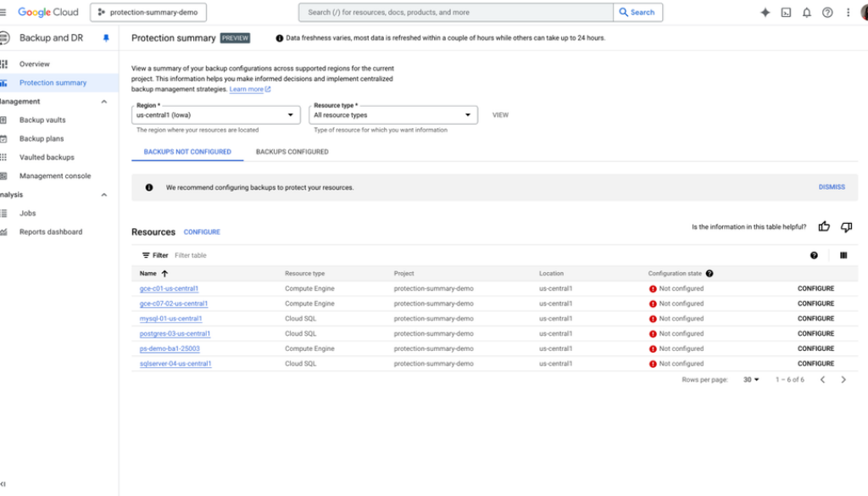Click the table help question icon
The image size is (868, 496).
[x=814, y=255]
